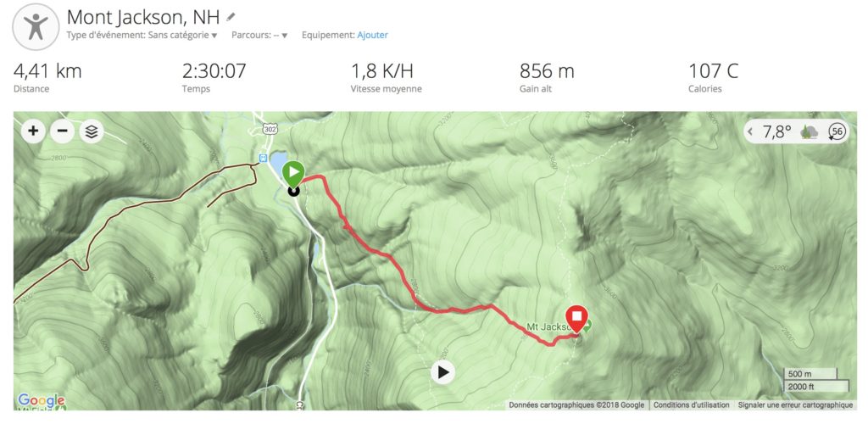Screen dimensions: 868x424
Task: Click the activity type avatar icon
Action: point(36,26)
